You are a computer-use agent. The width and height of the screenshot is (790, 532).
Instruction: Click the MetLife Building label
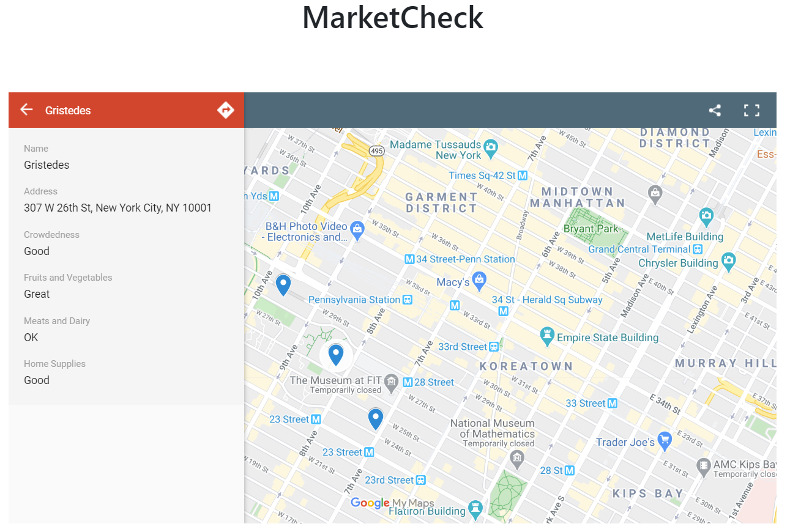click(x=685, y=237)
